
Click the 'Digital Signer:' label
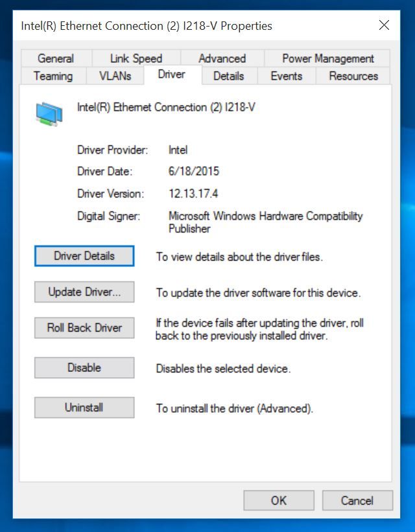[108, 216]
